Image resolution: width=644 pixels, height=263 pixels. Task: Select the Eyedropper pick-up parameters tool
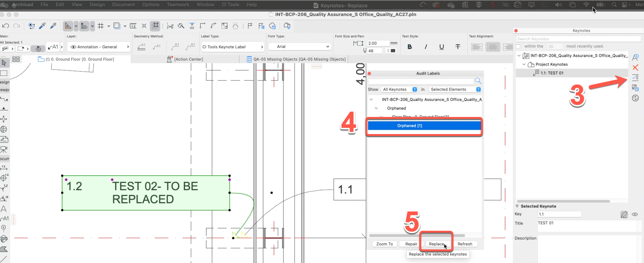coord(42,26)
